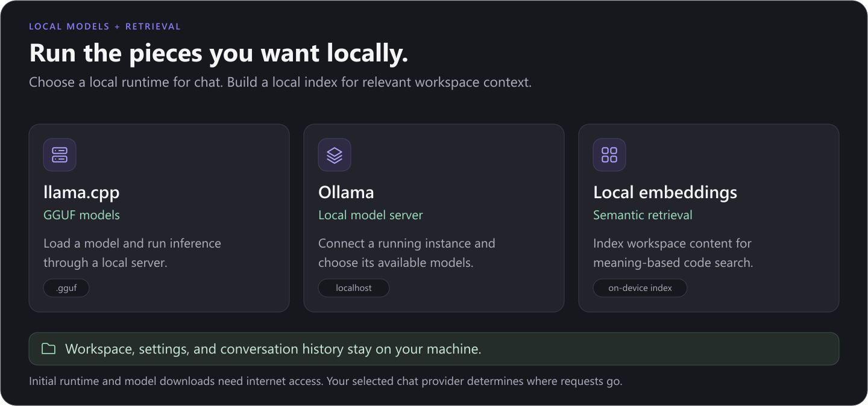Viewport: 868px width, 406px height.
Task: Open the Ollama card title
Action: pos(346,192)
